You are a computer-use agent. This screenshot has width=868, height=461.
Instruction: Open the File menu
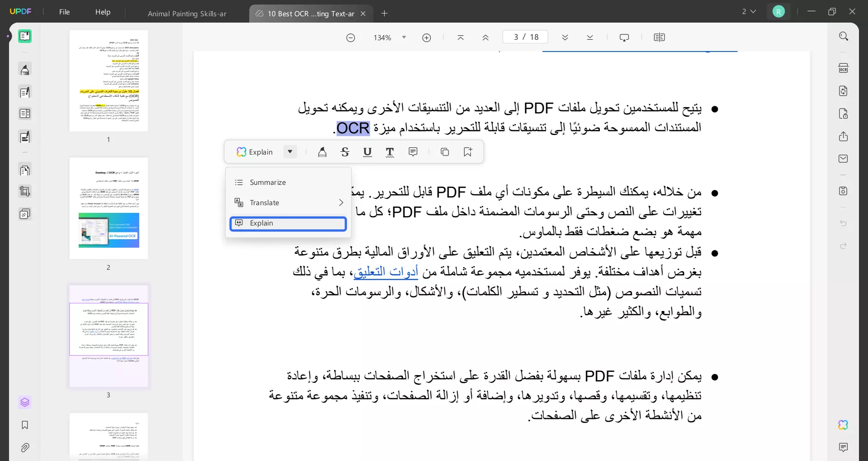(65, 12)
